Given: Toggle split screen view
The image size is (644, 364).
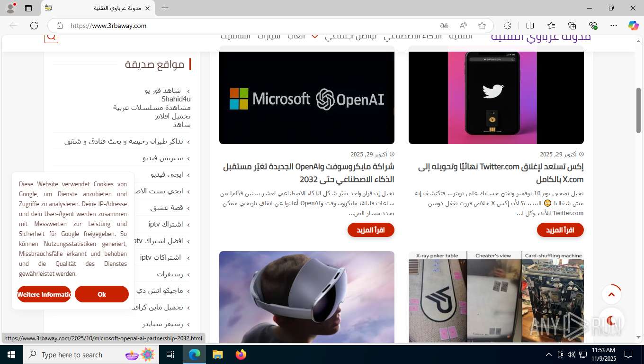Looking at the screenshot, I should [530, 26].
